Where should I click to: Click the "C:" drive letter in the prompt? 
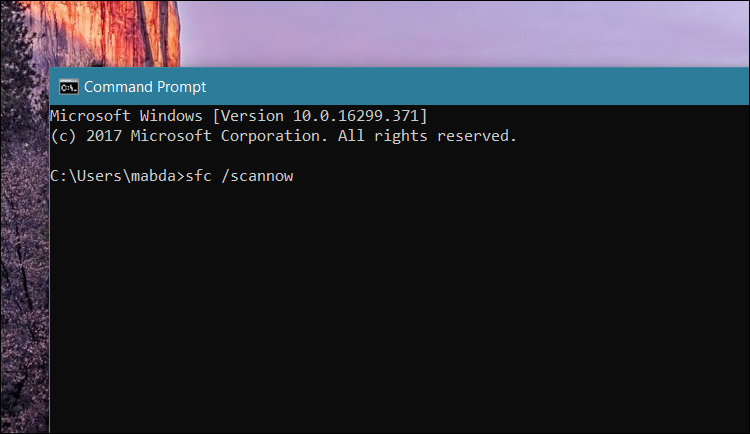57,176
